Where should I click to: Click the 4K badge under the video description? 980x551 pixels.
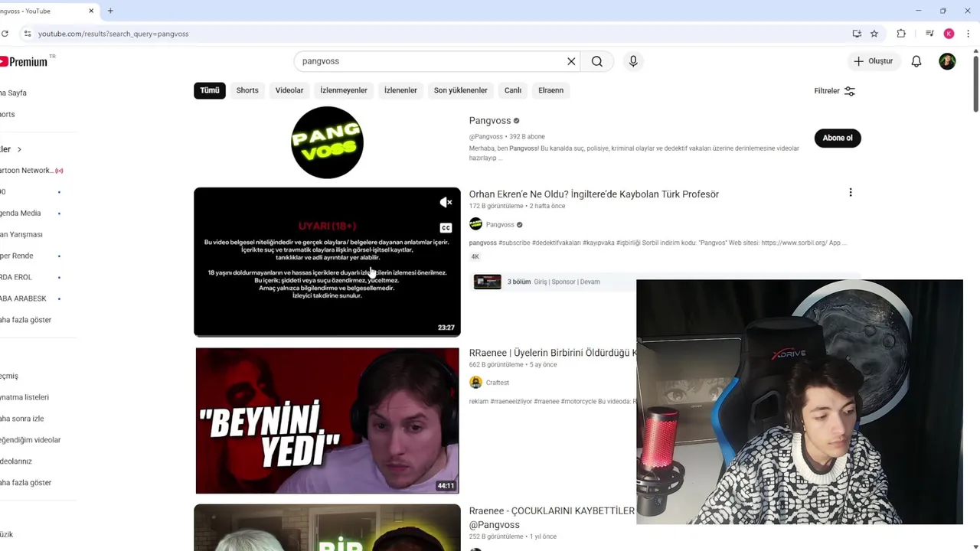point(475,257)
